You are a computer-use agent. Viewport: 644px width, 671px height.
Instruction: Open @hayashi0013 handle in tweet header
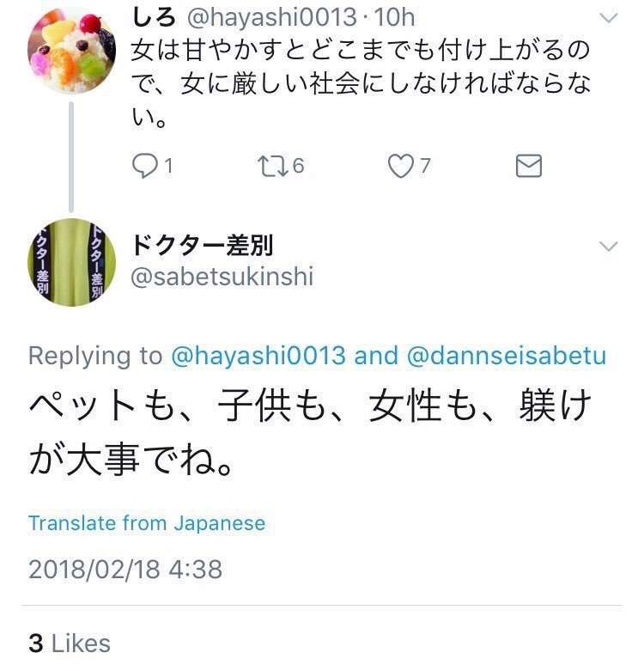[x=271, y=17]
